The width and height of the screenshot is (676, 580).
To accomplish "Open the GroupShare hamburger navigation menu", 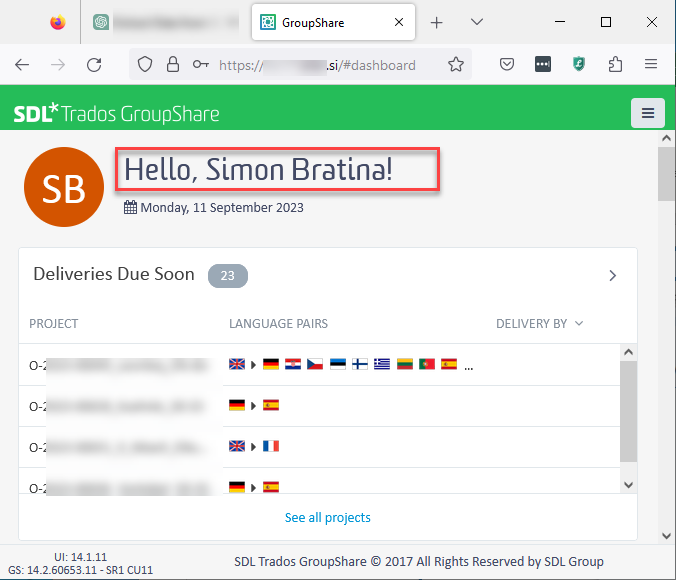I will (648, 113).
